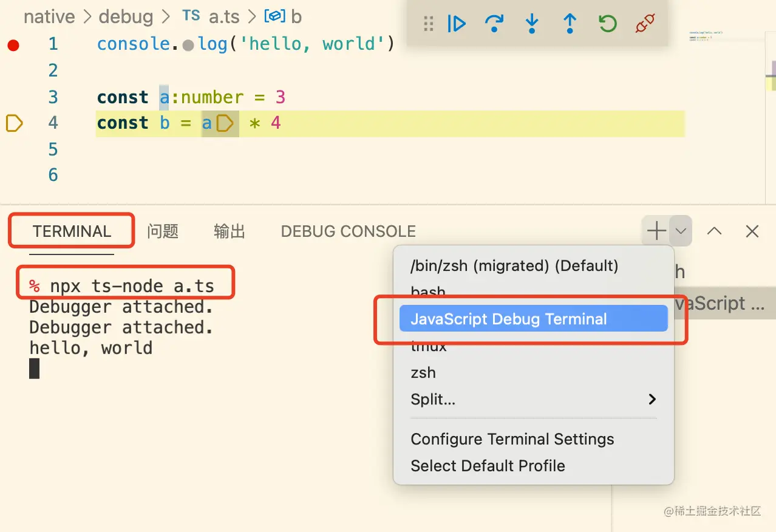Toggle the breakpoint marker on line 4

click(x=13, y=123)
